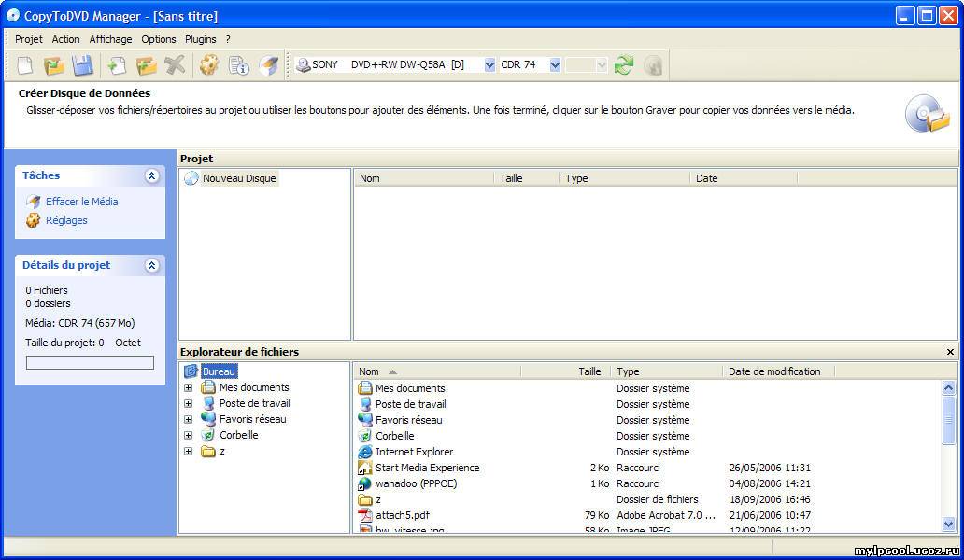Collapse the Détails du projet panel
Screen dimensions: 964x560
[x=152, y=265]
